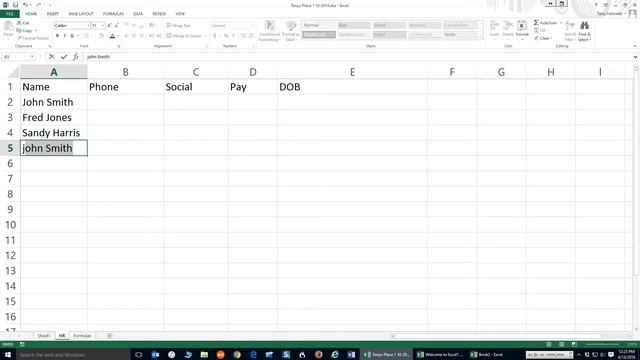Open the Clear eraser menu

(543, 38)
